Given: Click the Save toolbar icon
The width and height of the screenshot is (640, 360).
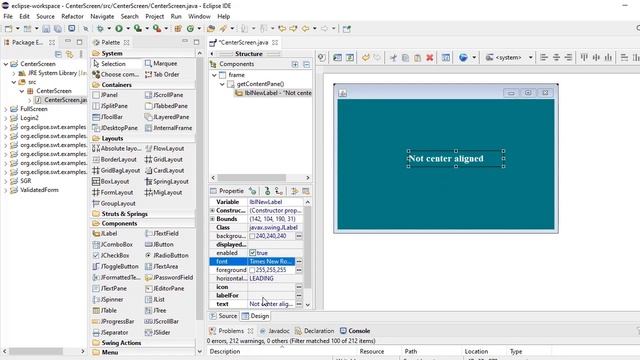Looking at the screenshot, I should click(46, 29).
